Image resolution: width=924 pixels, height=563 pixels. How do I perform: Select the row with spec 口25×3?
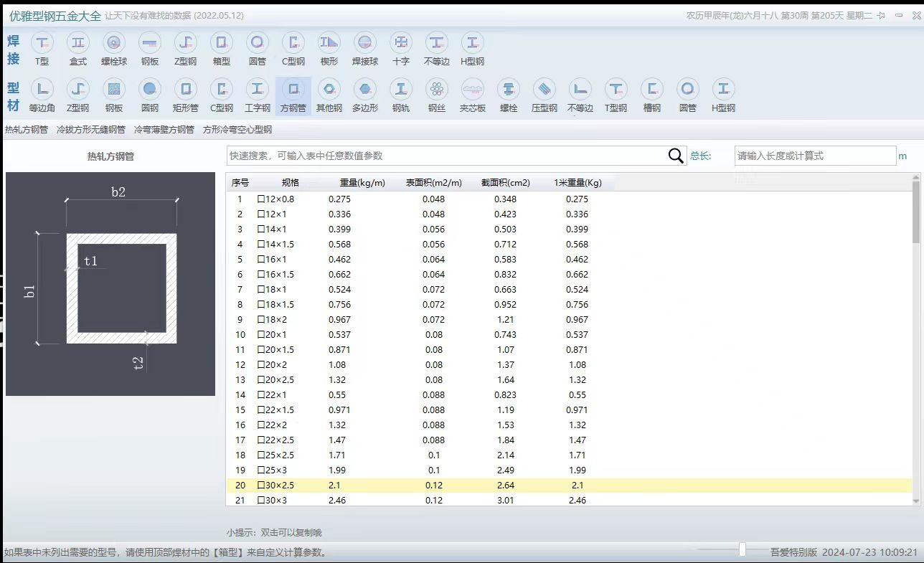click(x=569, y=470)
